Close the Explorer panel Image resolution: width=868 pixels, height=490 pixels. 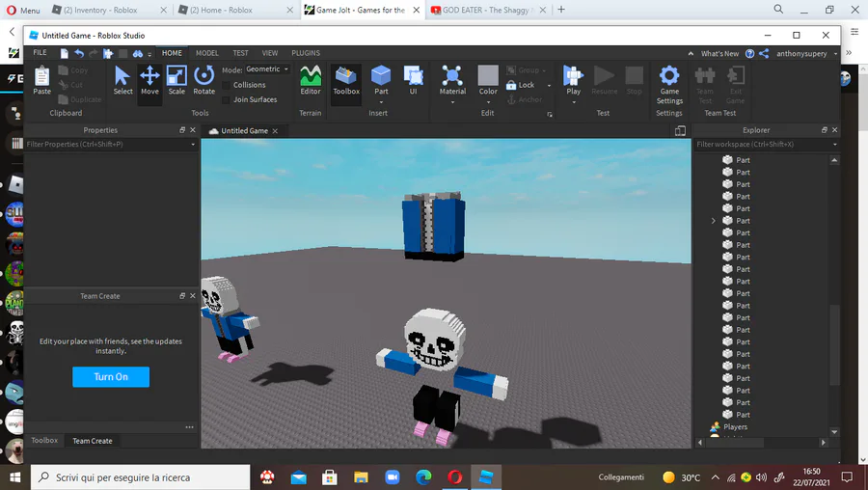coord(835,130)
